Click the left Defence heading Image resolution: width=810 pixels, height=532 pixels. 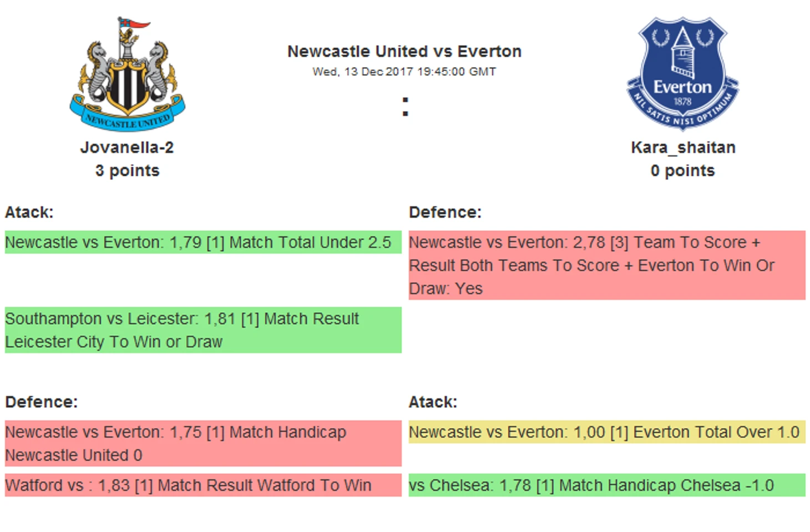point(42,402)
